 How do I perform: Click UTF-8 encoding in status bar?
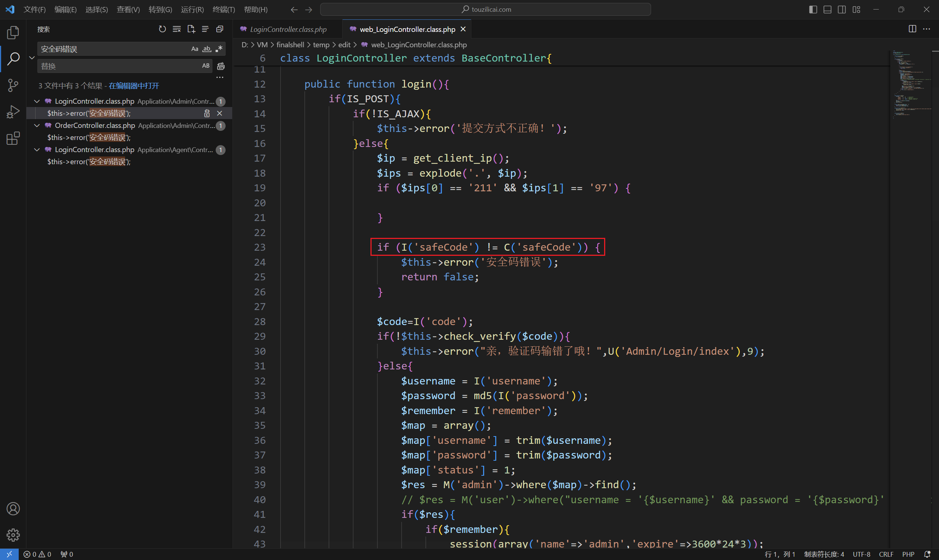click(x=861, y=554)
